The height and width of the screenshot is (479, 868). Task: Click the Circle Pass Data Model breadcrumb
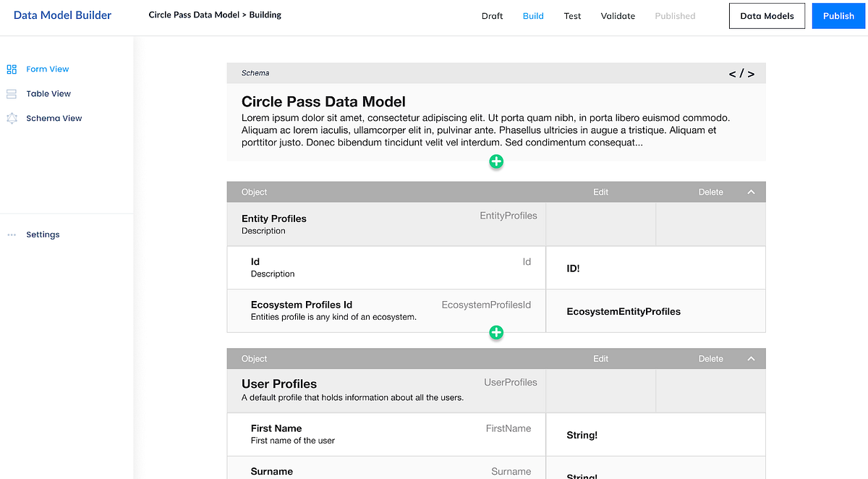(x=191, y=14)
